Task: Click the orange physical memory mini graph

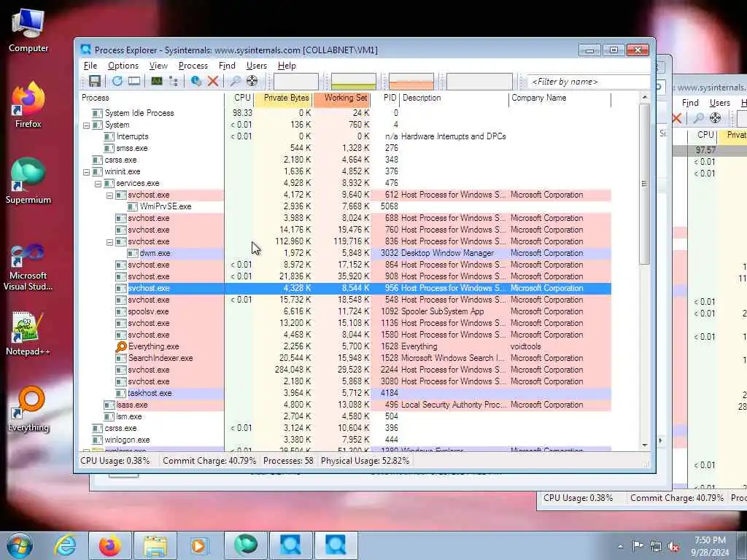Action: [x=411, y=82]
